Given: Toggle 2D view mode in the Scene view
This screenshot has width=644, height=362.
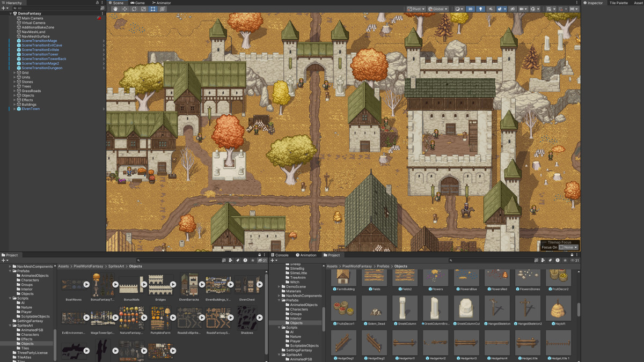Looking at the screenshot, I should (471, 9).
